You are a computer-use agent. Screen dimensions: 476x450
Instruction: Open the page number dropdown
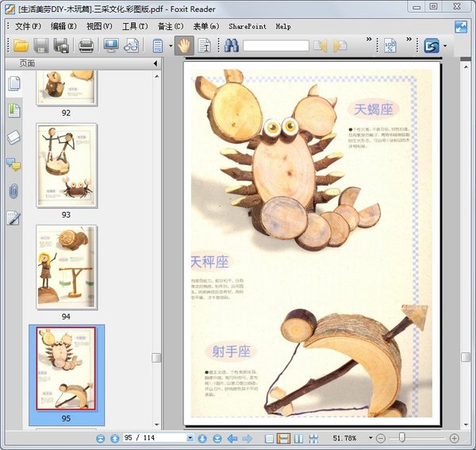(x=190, y=438)
